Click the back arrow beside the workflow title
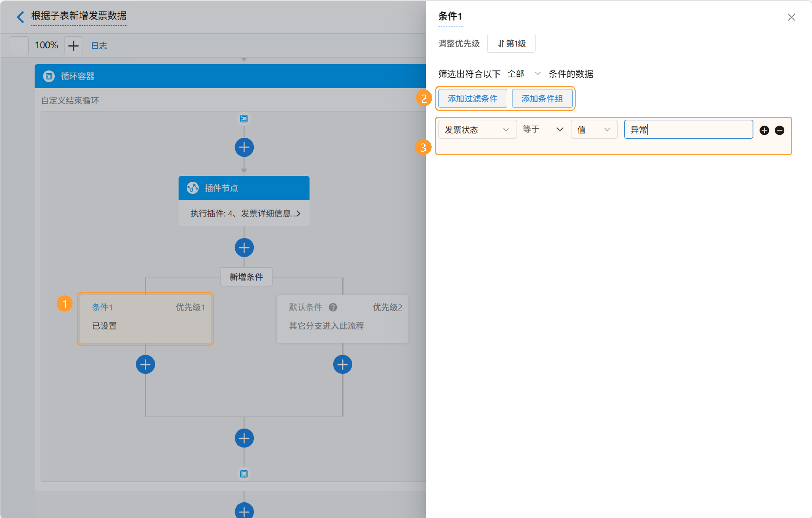 click(20, 17)
